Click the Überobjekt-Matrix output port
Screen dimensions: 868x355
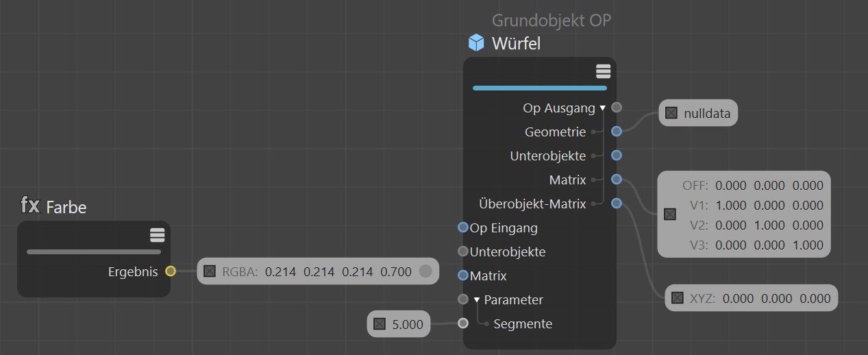pyautogui.click(x=617, y=203)
